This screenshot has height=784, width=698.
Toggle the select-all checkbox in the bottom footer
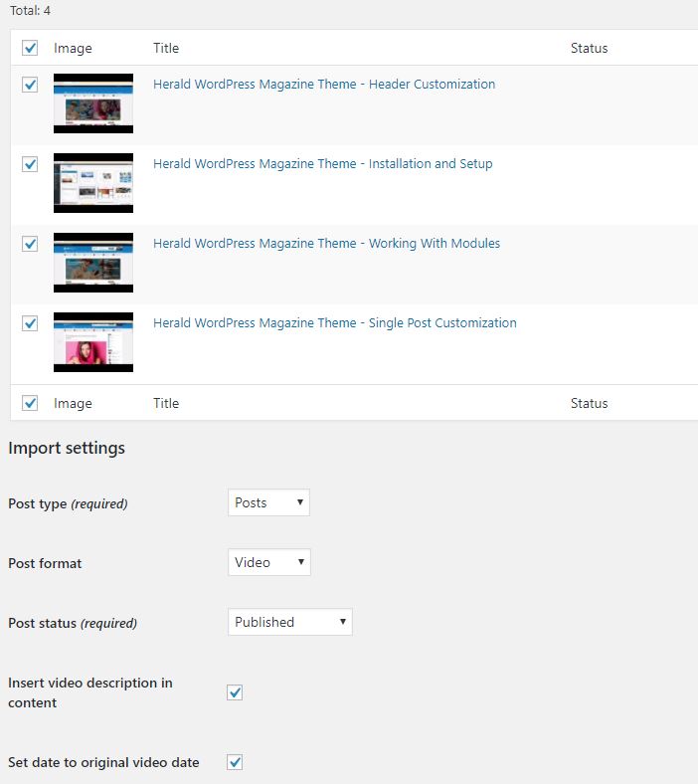(30, 403)
